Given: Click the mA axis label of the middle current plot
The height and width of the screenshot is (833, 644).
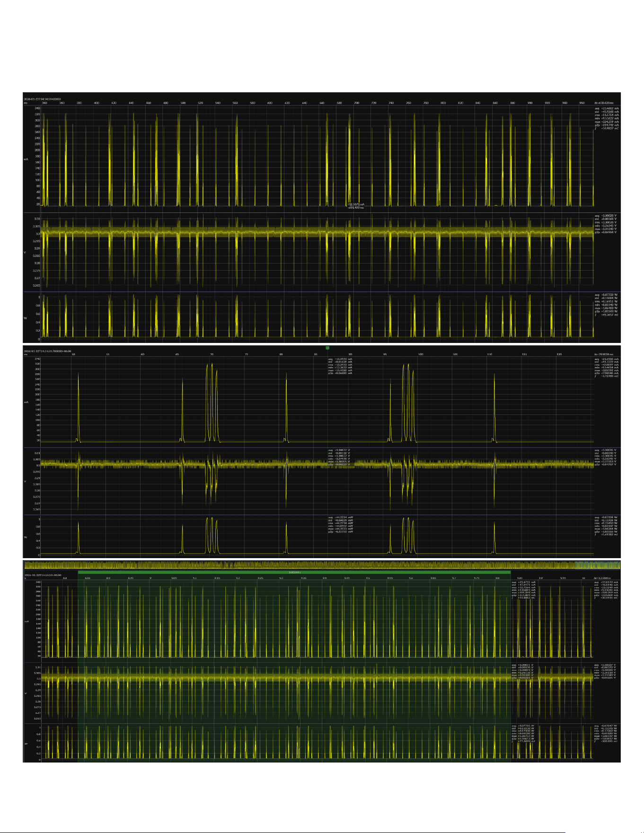Looking at the screenshot, I should 26,402.
